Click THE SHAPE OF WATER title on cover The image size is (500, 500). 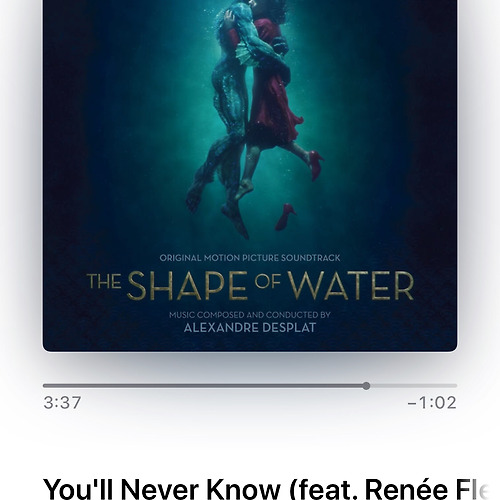tap(250, 286)
